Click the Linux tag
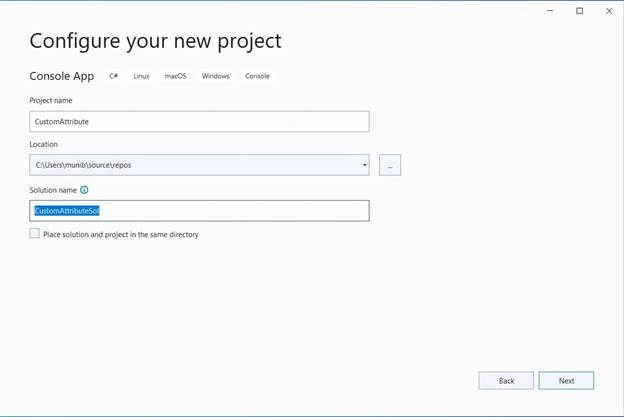 [x=141, y=76]
